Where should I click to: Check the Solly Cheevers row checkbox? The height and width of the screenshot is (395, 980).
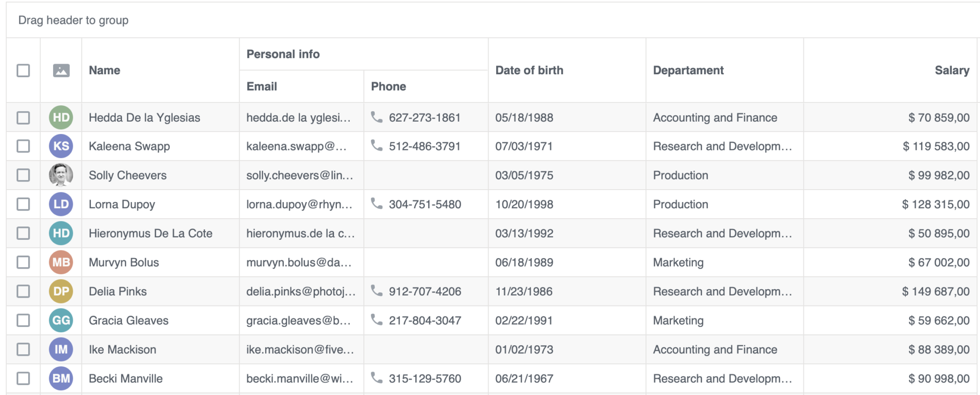coord(23,175)
